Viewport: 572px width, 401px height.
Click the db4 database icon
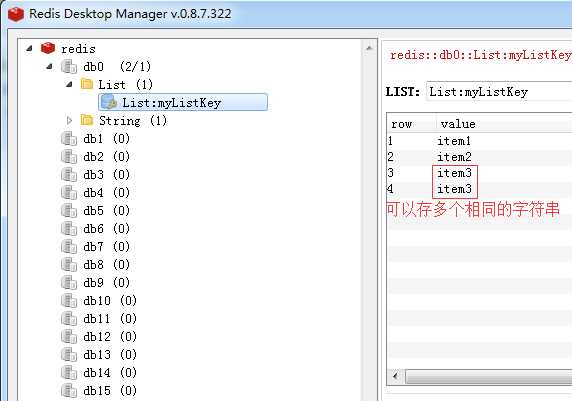[x=69, y=193]
